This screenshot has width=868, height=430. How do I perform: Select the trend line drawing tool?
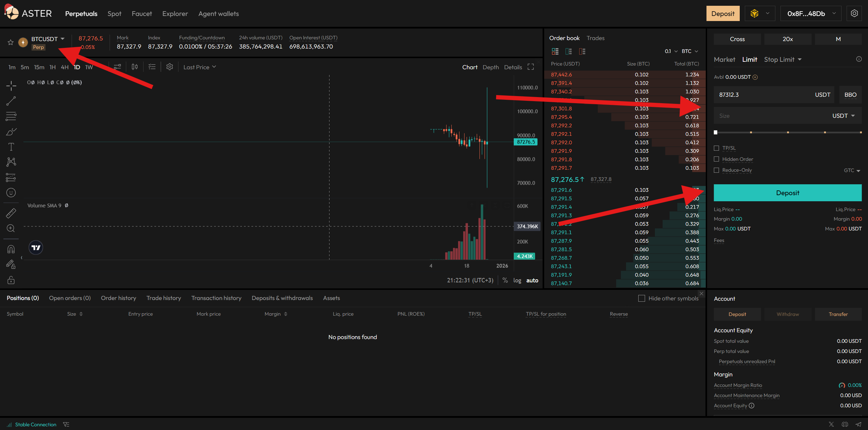11,101
